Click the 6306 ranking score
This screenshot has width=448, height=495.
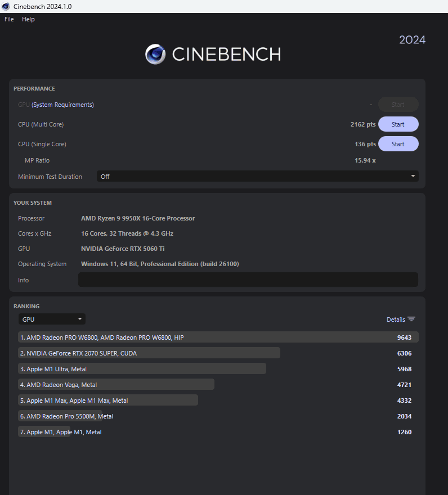pos(405,353)
